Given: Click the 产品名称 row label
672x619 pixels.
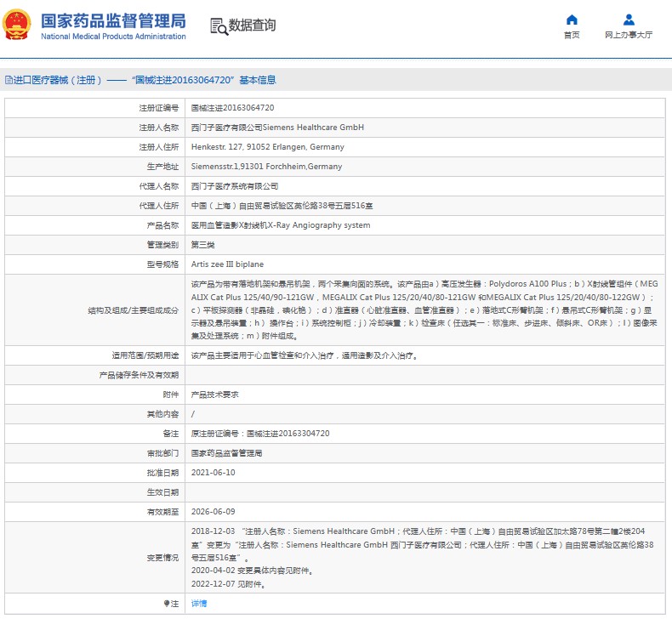Looking at the screenshot, I should [162, 225].
